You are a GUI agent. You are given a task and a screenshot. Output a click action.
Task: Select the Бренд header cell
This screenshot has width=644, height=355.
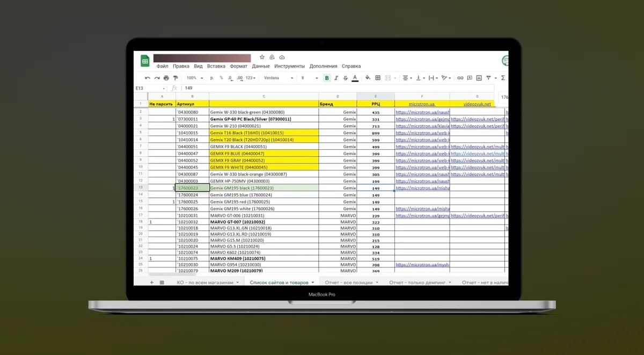(338, 104)
